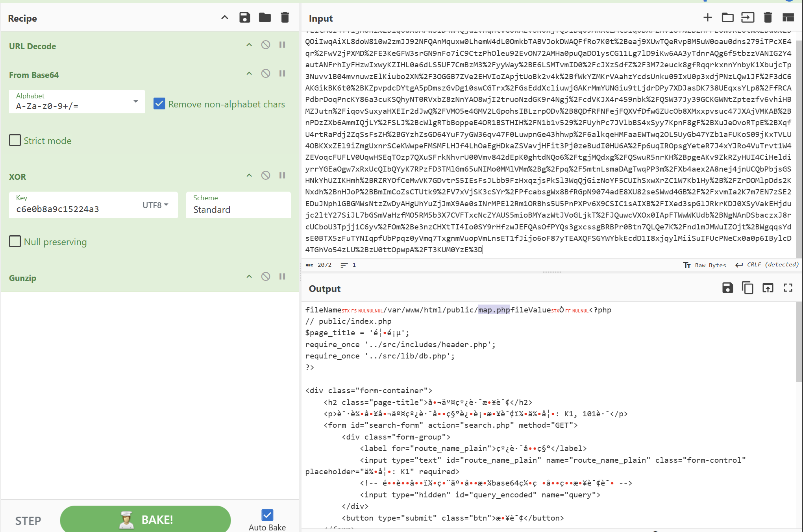Click the Input panel heading
The image size is (803, 532).
click(321, 18)
